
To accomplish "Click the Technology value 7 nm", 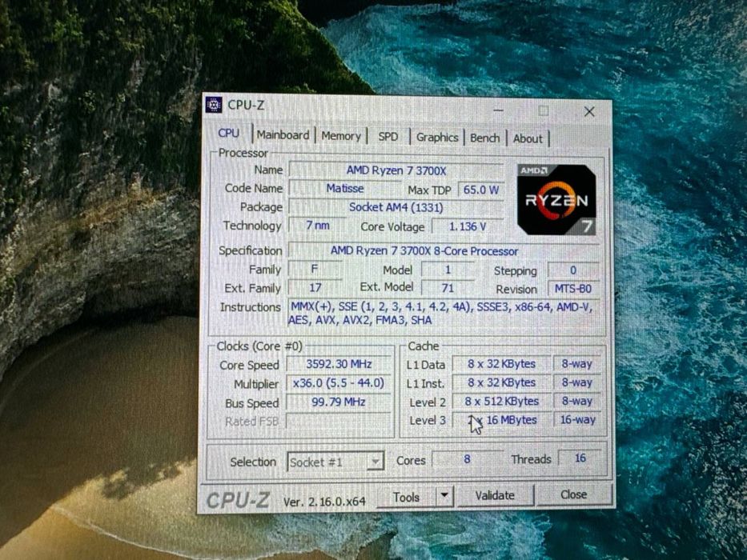I will (x=317, y=226).
